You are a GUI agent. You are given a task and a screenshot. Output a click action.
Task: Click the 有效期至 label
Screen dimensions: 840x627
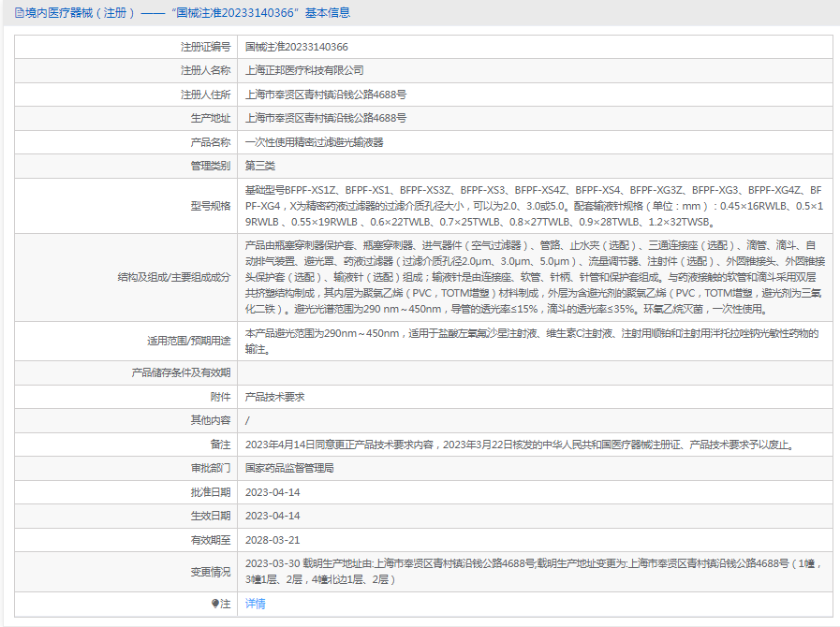[211, 540]
